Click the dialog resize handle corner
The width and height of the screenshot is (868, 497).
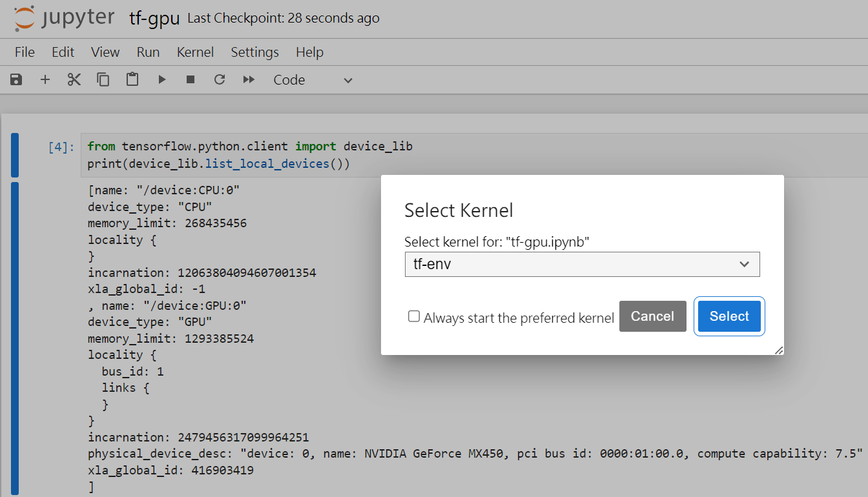[778, 350]
